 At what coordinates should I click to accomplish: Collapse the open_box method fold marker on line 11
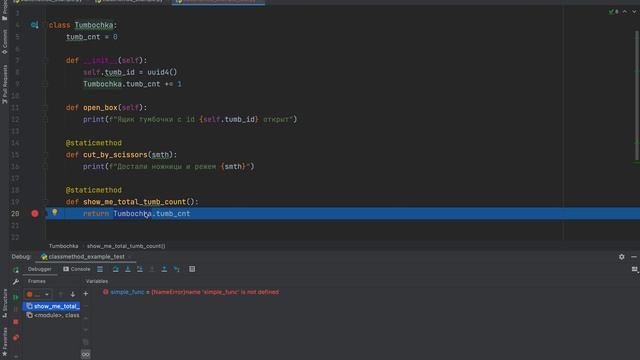(x=45, y=108)
